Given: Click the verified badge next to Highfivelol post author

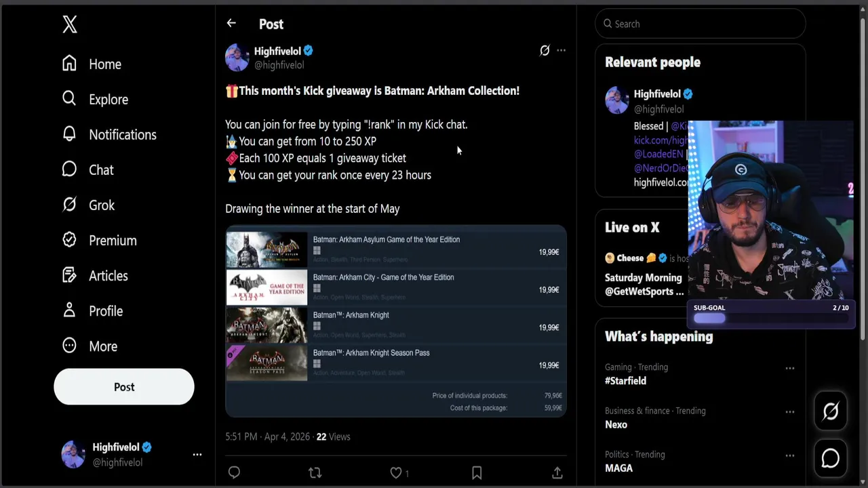Looking at the screenshot, I should click(x=309, y=51).
